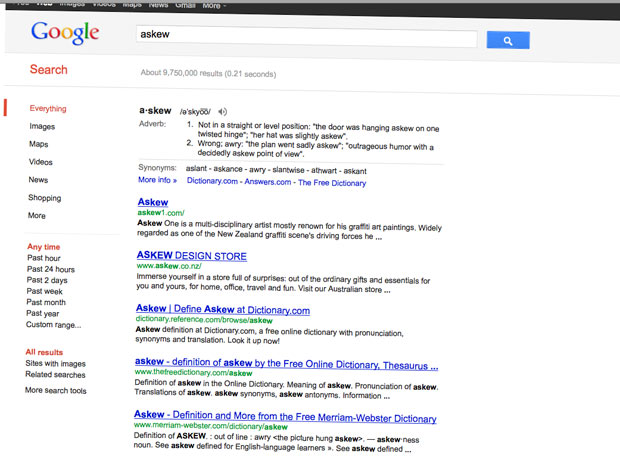Filter results to Past month
Screen dimensions: 620x460
pyautogui.click(x=46, y=302)
